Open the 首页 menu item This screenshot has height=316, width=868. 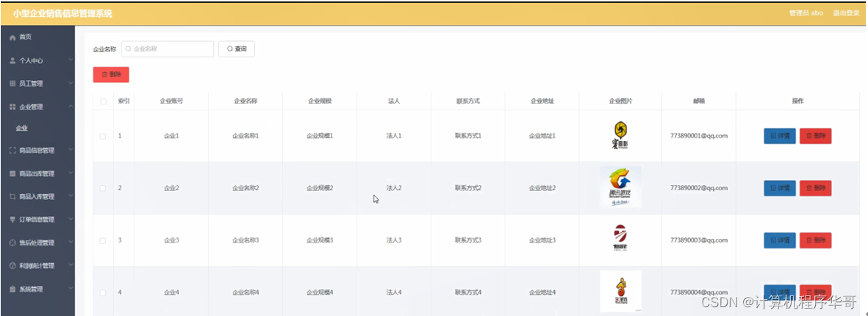click(37, 37)
